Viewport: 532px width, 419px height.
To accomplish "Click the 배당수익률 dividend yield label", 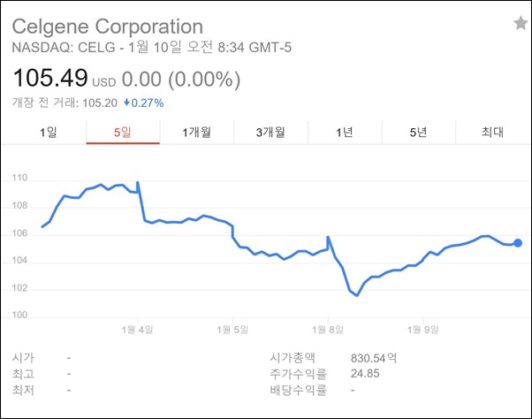I will pyautogui.click(x=298, y=389).
